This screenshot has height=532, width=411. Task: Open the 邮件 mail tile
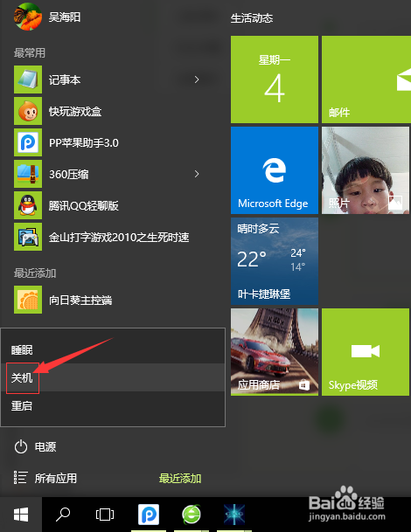tap(366, 79)
